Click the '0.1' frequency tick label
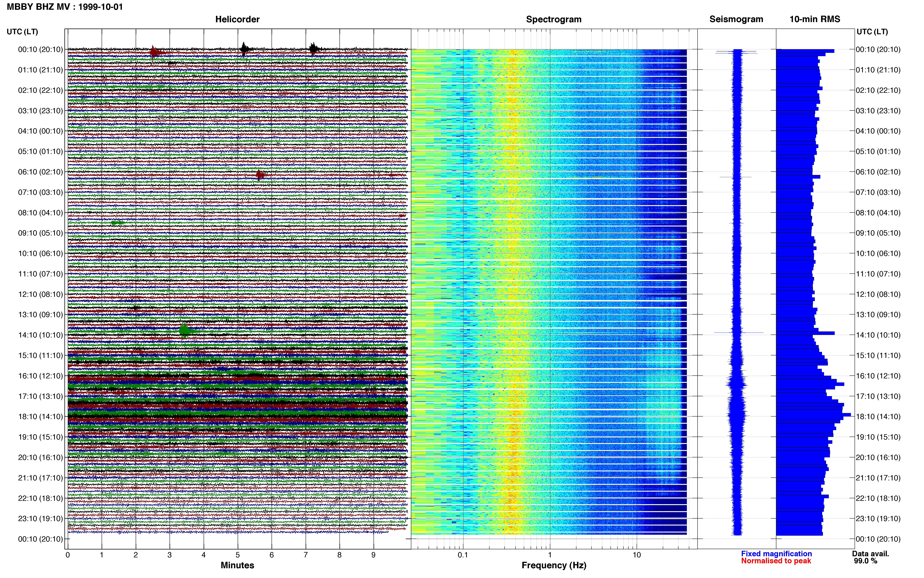 point(463,555)
